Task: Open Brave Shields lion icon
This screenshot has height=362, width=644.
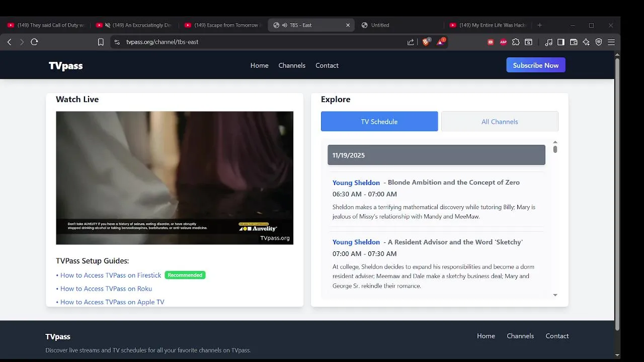Action: (426, 42)
